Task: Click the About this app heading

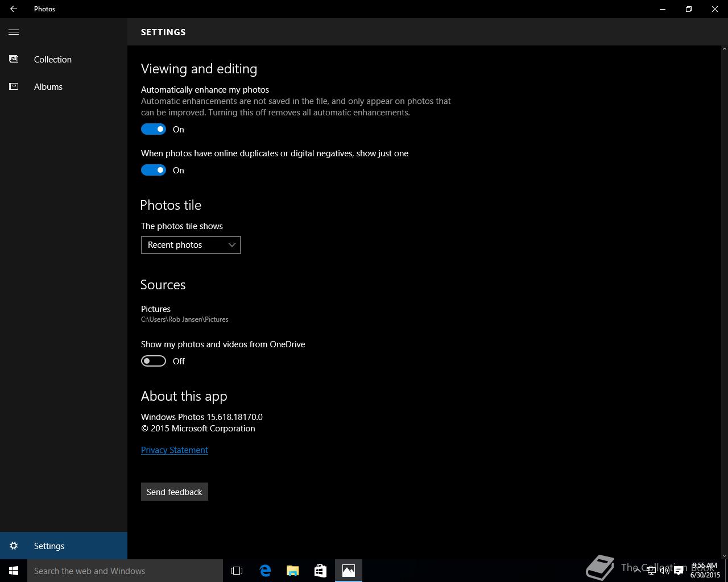Action: click(184, 396)
